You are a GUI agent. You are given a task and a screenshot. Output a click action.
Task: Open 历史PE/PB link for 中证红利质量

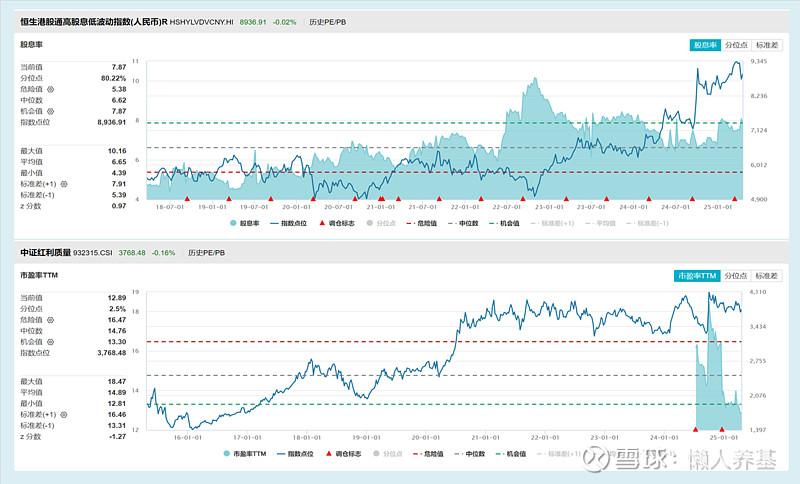206,252
